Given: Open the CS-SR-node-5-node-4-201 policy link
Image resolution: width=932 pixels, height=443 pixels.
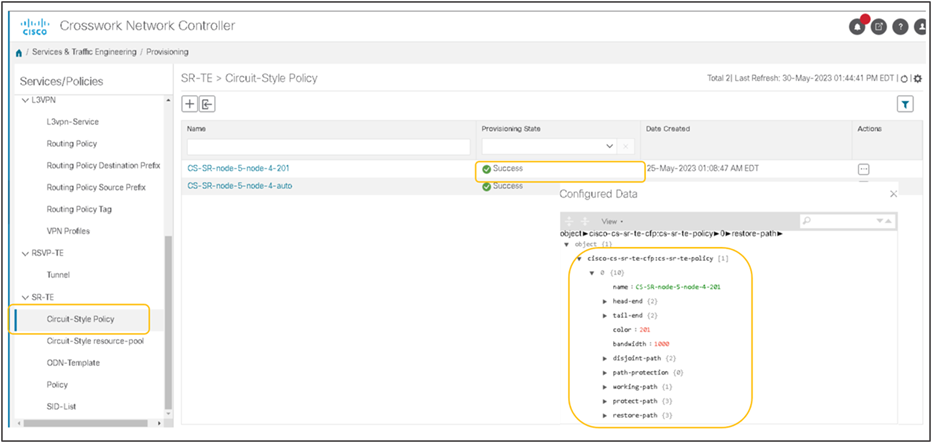Looking at the screenshot, I should tap(238, 168).
